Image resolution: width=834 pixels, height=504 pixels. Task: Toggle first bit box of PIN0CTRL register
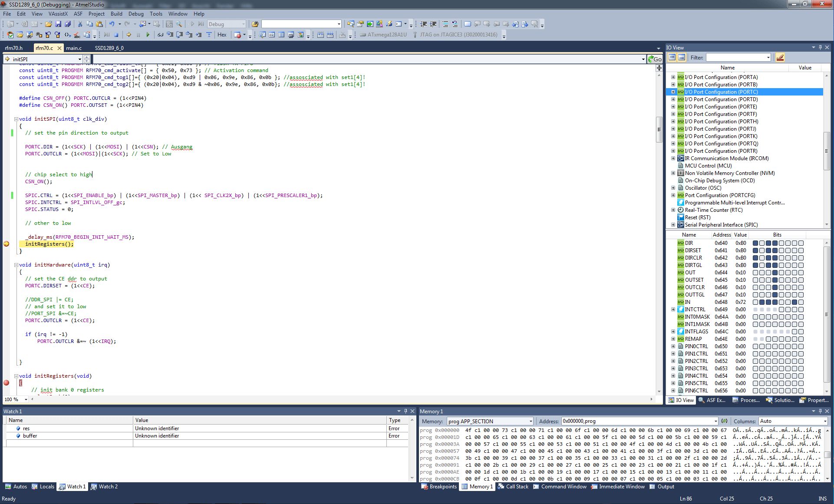(755, 346)
